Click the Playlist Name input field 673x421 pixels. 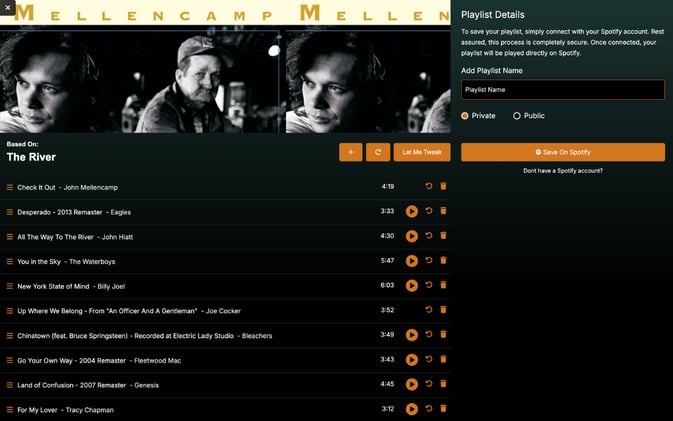pyautogui.click(x=563, y=90)
